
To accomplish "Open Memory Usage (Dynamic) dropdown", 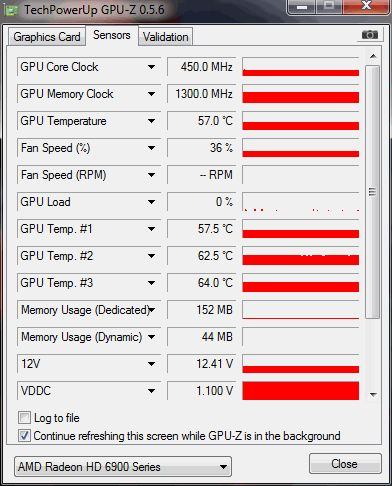I will (151, 337).
